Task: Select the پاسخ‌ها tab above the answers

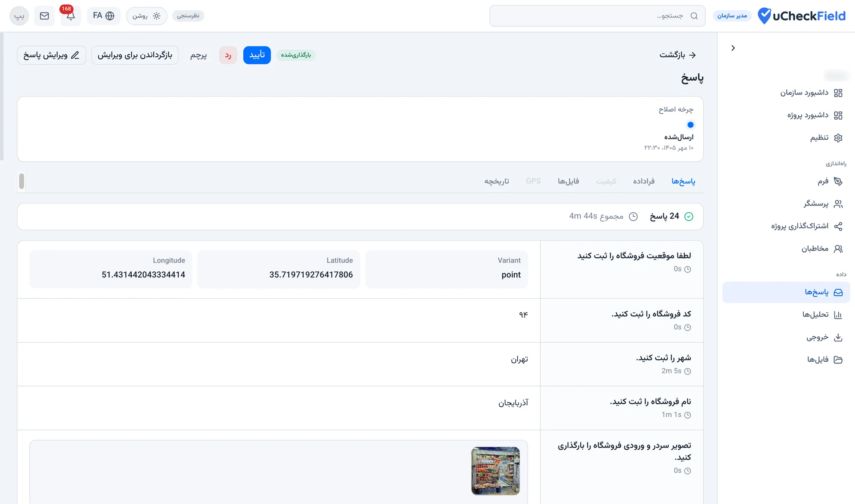Action: 683,181
